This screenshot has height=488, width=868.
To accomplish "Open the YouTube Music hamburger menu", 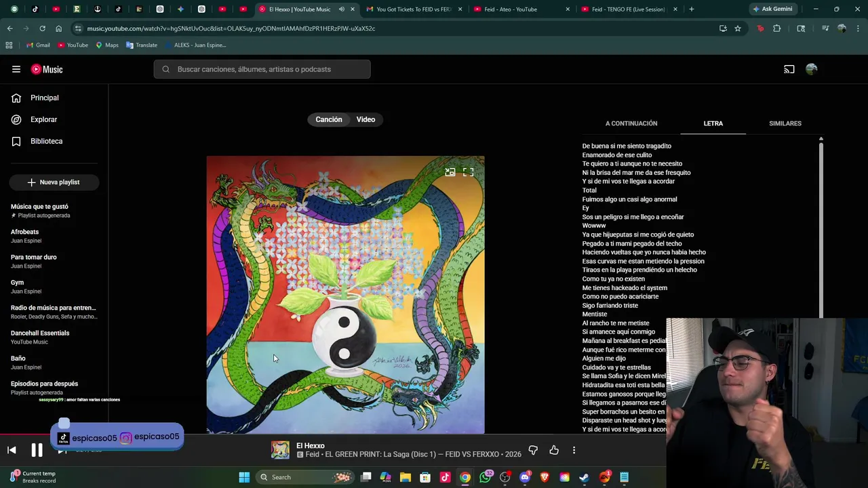I will [16, 69].
